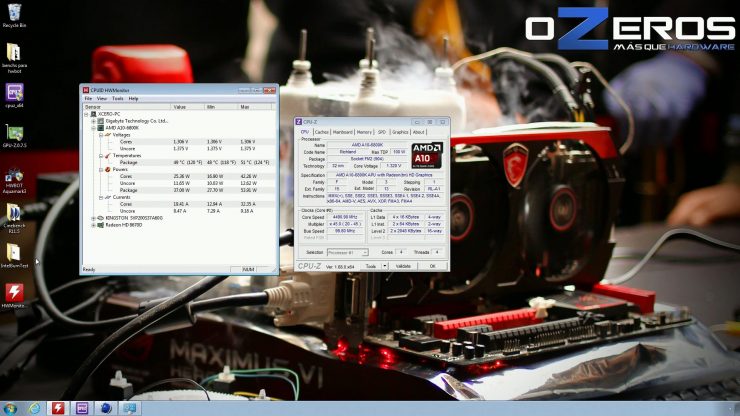Open the View menu in HWMonitor
740x416 pixels.
click(102, 99)
